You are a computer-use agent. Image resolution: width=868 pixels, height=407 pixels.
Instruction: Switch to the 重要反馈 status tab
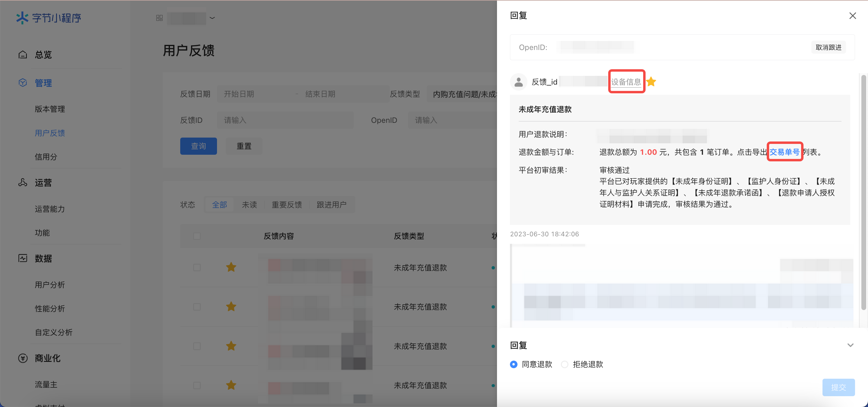point(287,204)
